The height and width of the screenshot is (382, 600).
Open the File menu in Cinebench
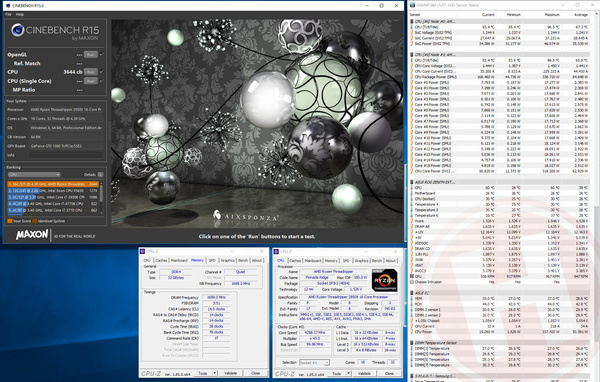(x=8, y=15)
